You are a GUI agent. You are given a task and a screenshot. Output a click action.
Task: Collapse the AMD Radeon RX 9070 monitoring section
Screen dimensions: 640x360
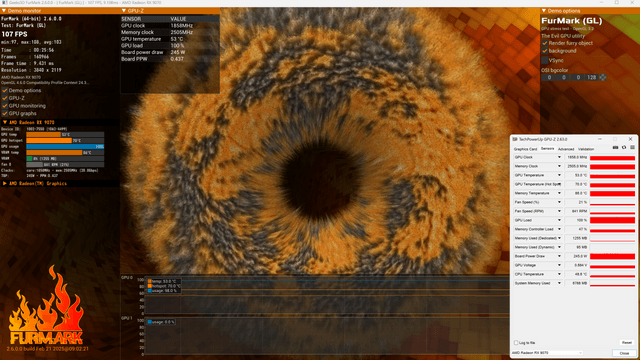[5, 122]
